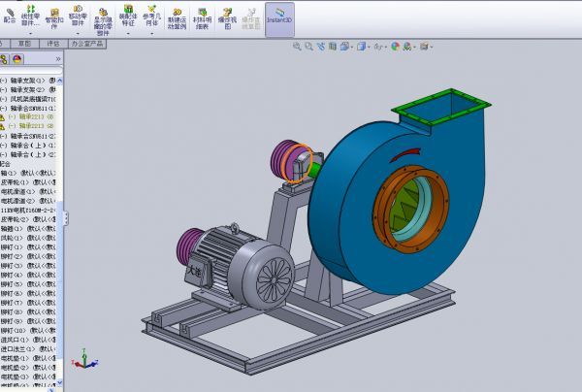Expand the 参考几何体 dropdown arrow
The height and width of the screenshot is (392, 582).
pyautogui.click(x=152, y=33)
